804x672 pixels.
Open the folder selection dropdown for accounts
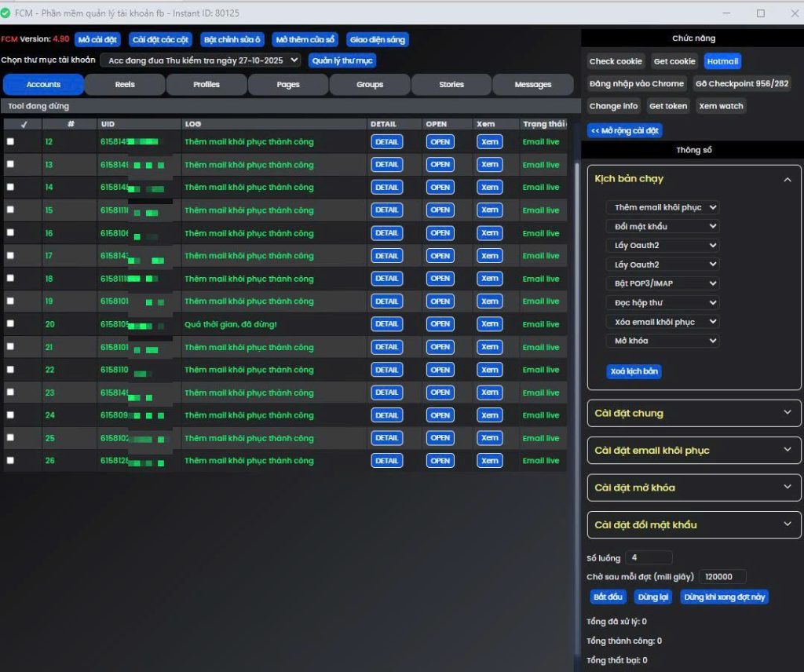click(200, 60)
